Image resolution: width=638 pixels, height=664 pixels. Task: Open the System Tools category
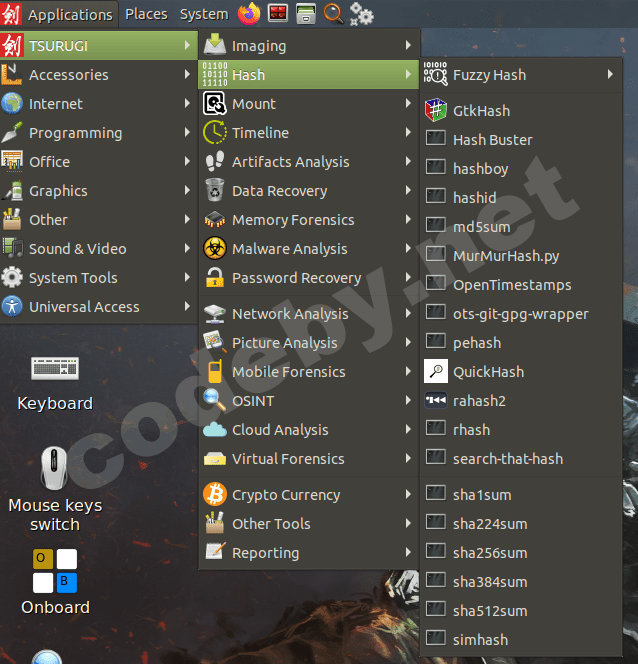coord(99,277)
